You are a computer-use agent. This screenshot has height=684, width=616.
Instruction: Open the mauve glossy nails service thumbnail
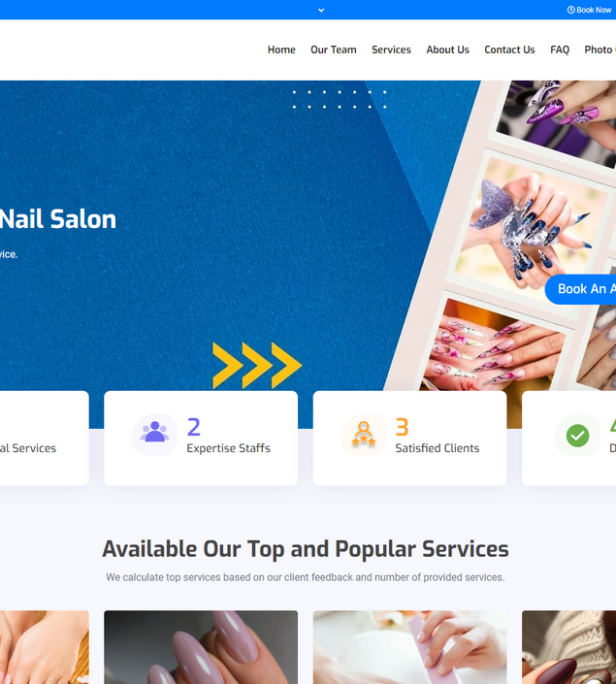201,647
